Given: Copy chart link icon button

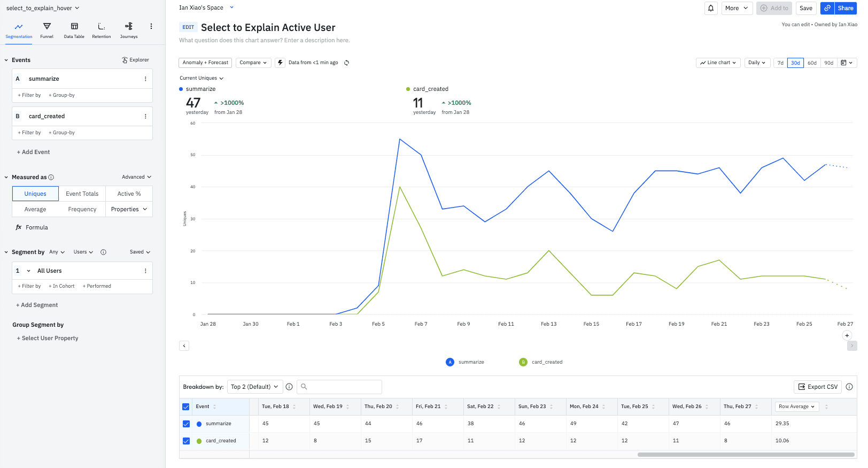Looking at the screenshot, I should pyautogui.click(x=827, y=8).
